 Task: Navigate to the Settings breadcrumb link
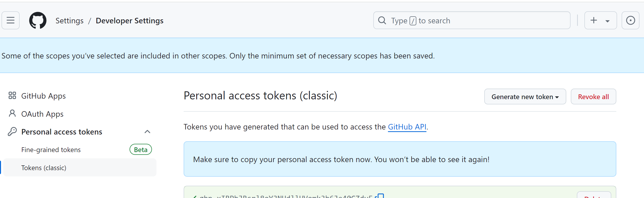tap(69, 20)
